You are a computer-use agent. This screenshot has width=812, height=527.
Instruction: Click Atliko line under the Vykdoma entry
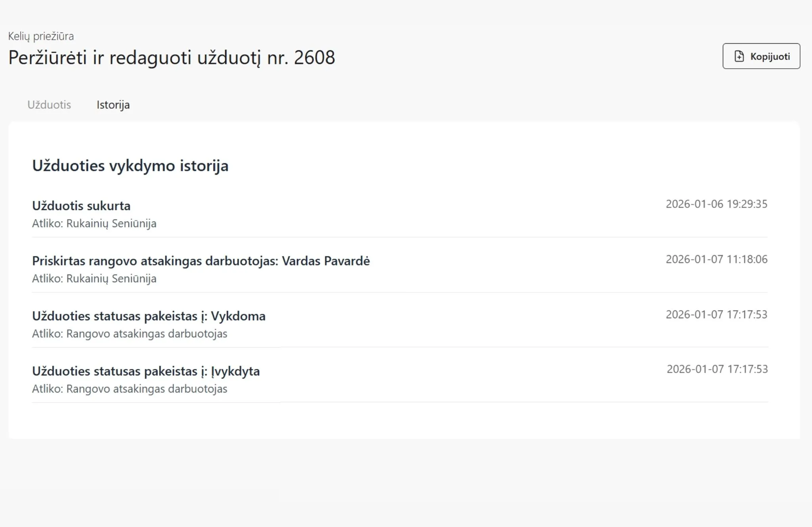[x=130, y=334]
